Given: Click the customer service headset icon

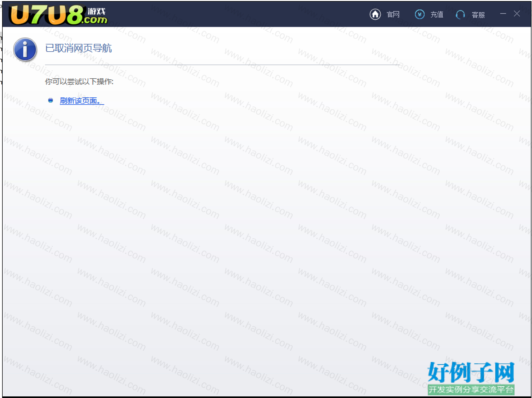Looking at the screenshot, I should tap(460, 15).
